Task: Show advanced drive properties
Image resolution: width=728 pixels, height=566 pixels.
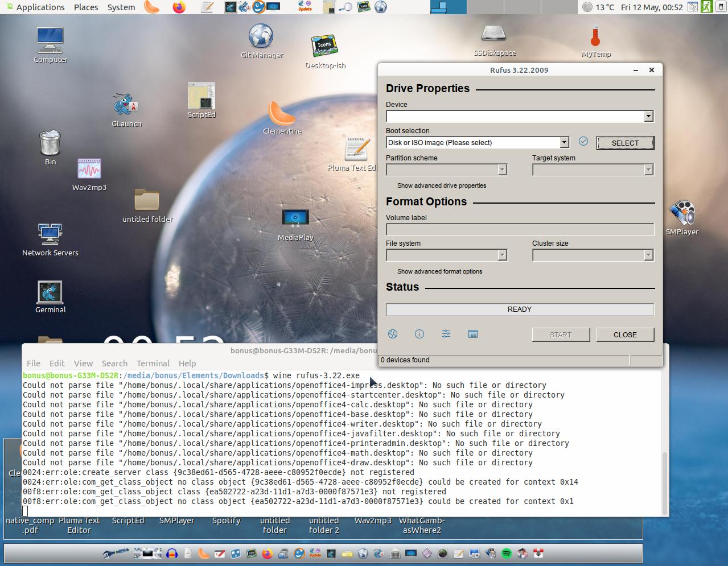Action: coord(442,185)
